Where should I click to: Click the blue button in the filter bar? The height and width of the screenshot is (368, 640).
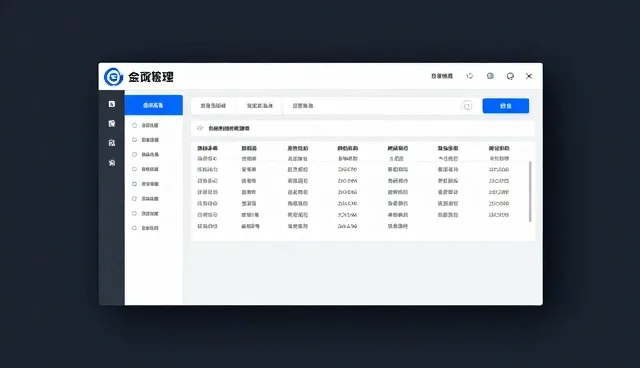(x=506, y=106)
